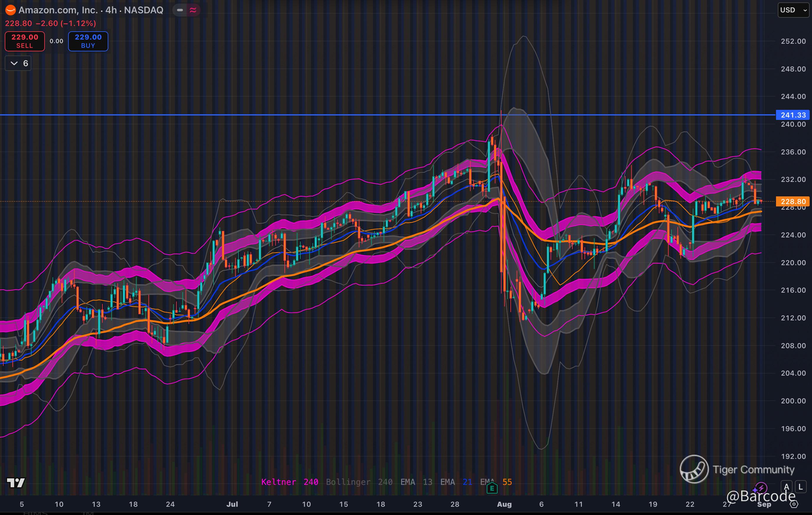The image size is (812, 515).
Task: Click the green earnings E marker
Action: click(492, 488)
